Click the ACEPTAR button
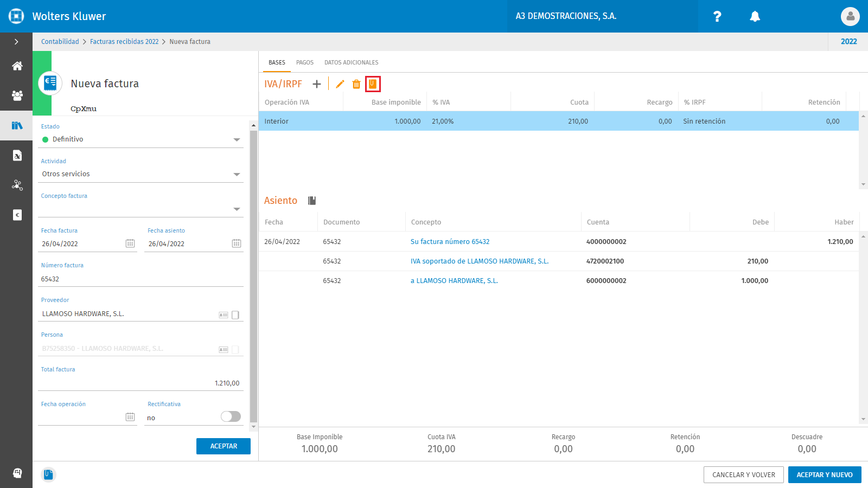The image size is (868, 488). click(x=224, y=446)
